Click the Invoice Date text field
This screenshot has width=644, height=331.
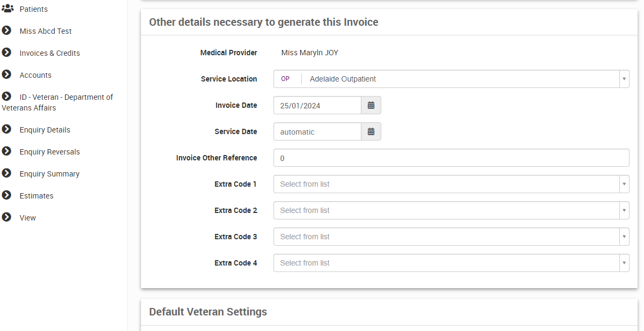(317, 106)
